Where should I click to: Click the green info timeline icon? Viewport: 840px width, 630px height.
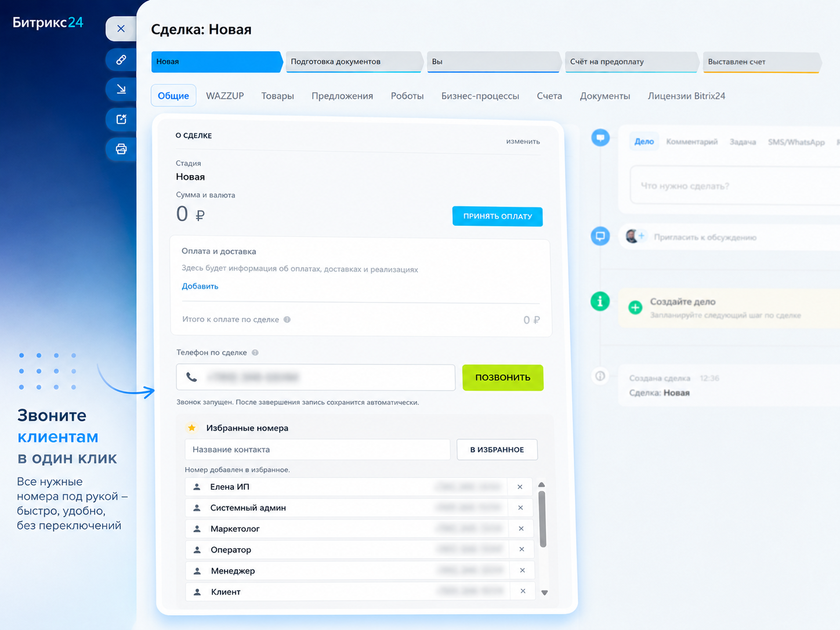(600, 301)
